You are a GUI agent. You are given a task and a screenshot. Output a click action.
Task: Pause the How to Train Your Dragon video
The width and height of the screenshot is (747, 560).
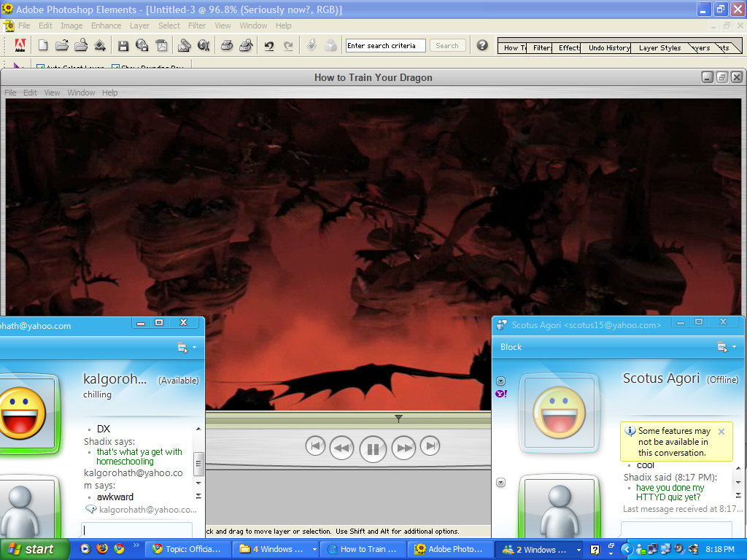[x=373, y=448]
